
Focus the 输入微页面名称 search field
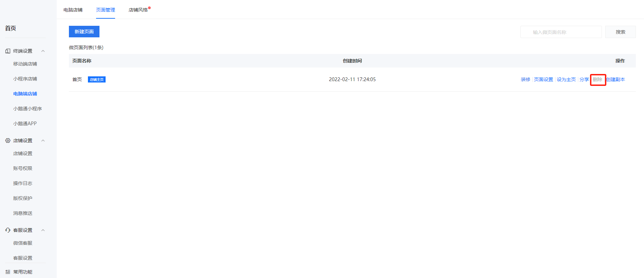click(x=561, y=32)
